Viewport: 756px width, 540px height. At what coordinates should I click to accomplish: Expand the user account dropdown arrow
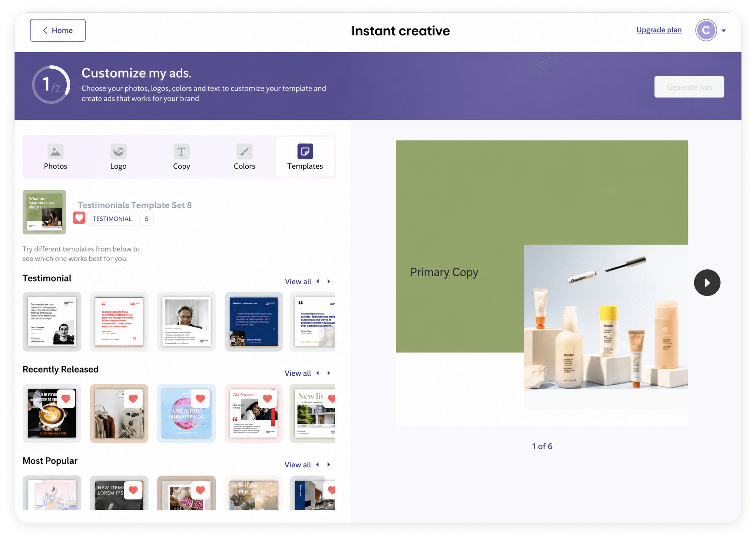pos(723,31)
